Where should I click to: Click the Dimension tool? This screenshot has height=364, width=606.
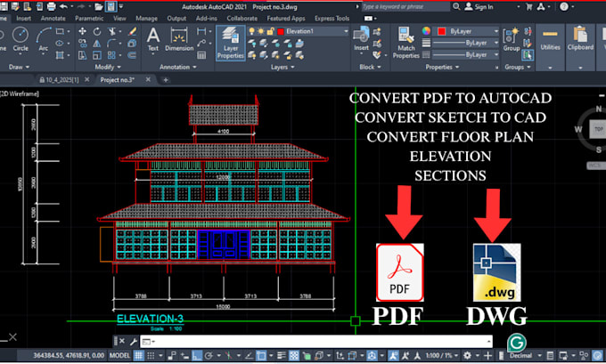[x=179, y=39]
